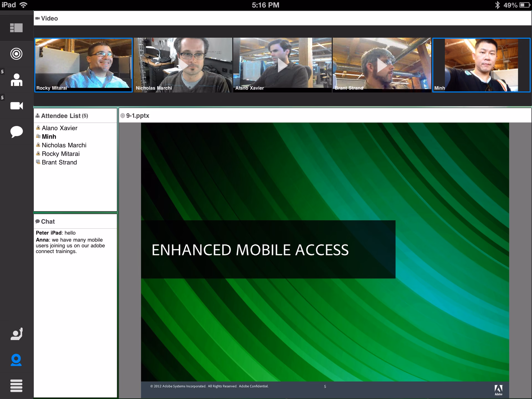The width and height of the screenshot is (532, 399).
Task: Open the bottom hamburger menu icon
Action: tap(16, 386)
